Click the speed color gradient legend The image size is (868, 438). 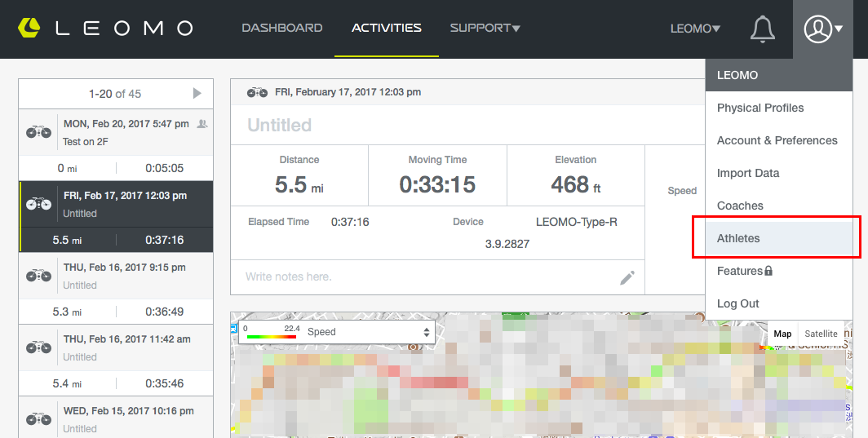click(269, 335)
